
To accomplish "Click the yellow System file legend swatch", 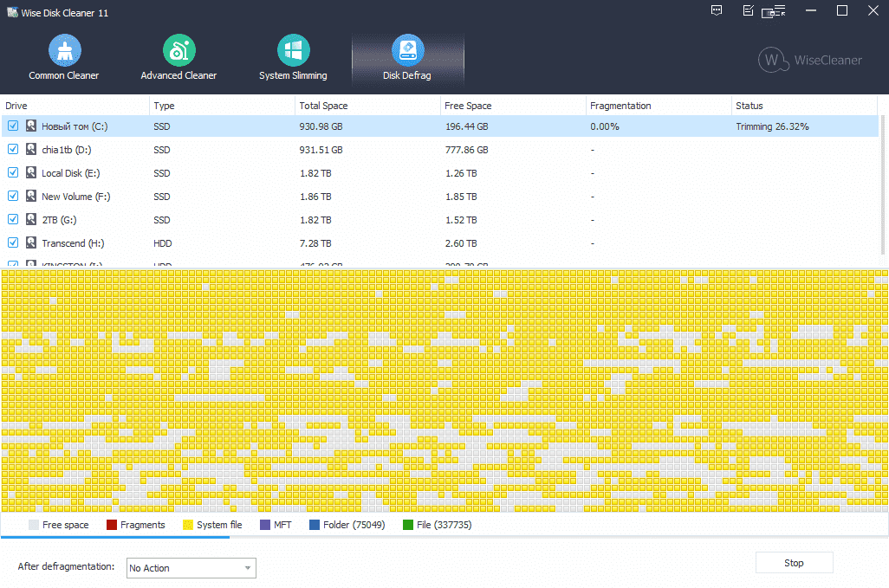I will coord(188,525).
